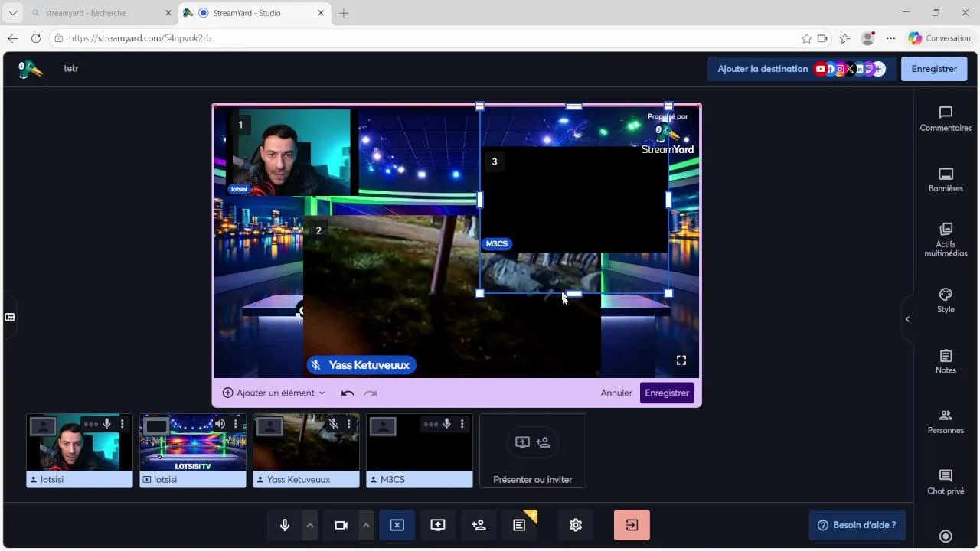The width and height of the screenshot is (980, 551).
Task: Click the fullscreen icon on stage
Action: [681, 360]
